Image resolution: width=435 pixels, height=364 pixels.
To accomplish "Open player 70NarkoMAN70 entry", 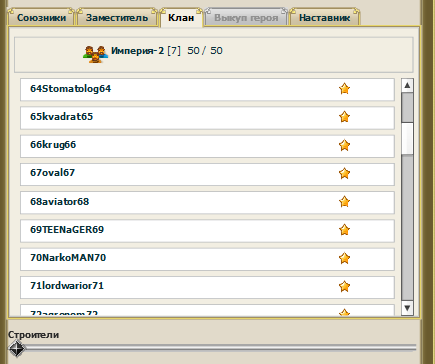I will (x=207, y=259).
